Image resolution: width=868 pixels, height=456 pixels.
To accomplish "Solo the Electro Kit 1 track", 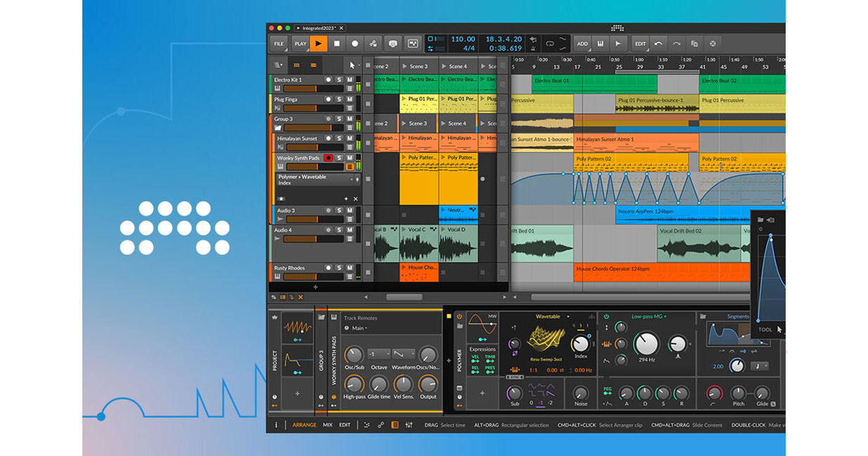I will [338, 80].
